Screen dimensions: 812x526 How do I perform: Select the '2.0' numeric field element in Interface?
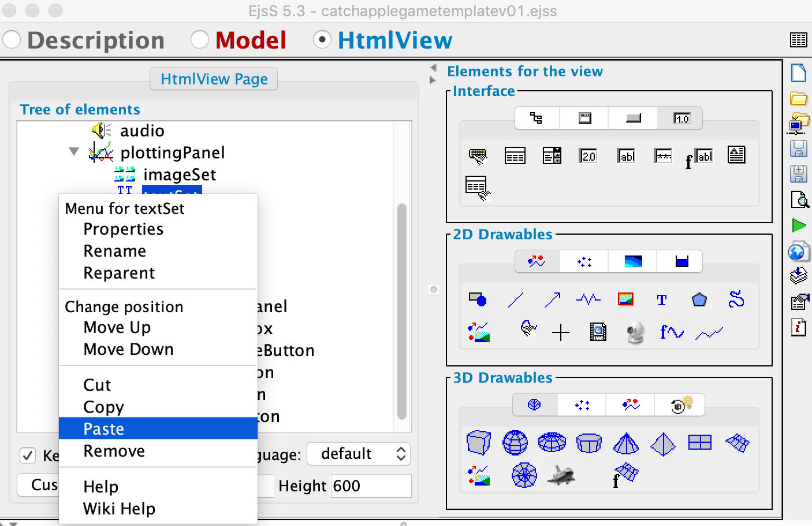[x=588, y=155]
